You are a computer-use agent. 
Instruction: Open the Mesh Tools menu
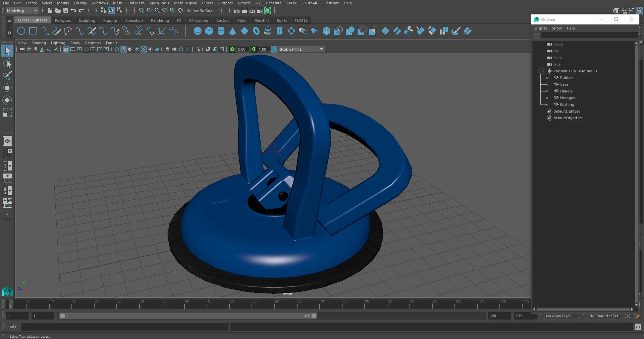(159, 3)
